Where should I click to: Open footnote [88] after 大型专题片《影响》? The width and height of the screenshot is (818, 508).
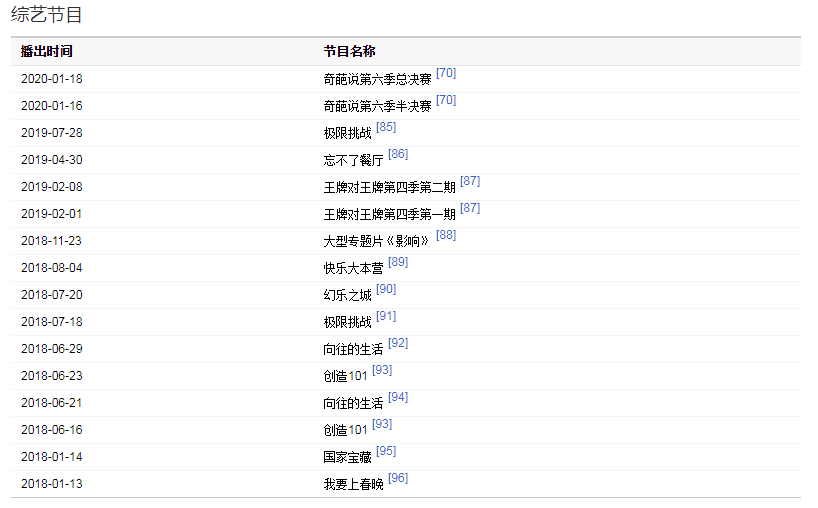pos(446,235)
